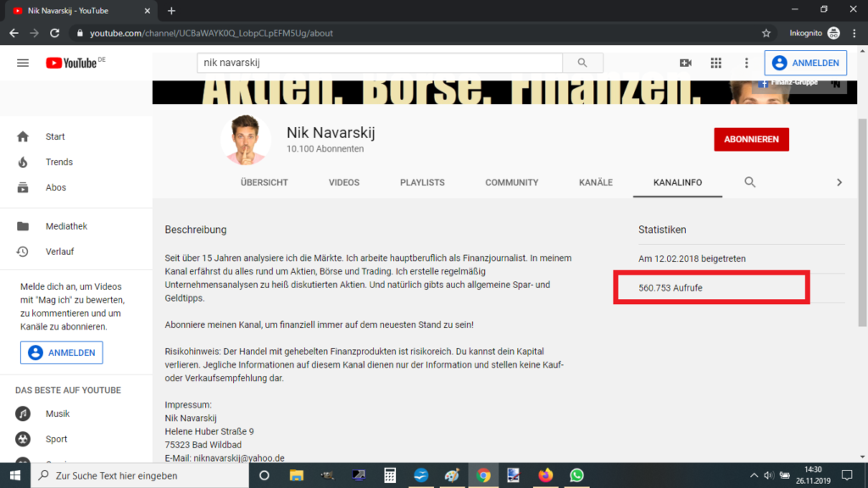868x488 pixels.
Task: Click 'Am 12.02.2018 beigetreten' text
Action: 692,258
